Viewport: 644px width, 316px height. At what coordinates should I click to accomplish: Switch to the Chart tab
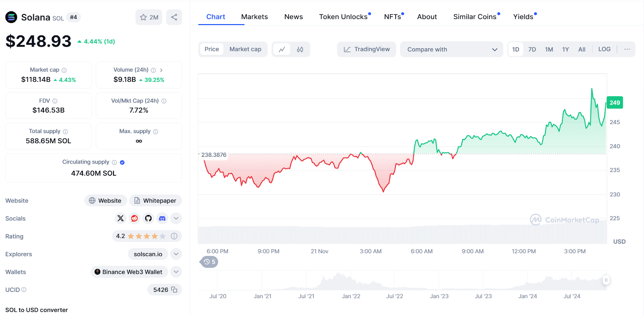[216, 16]
